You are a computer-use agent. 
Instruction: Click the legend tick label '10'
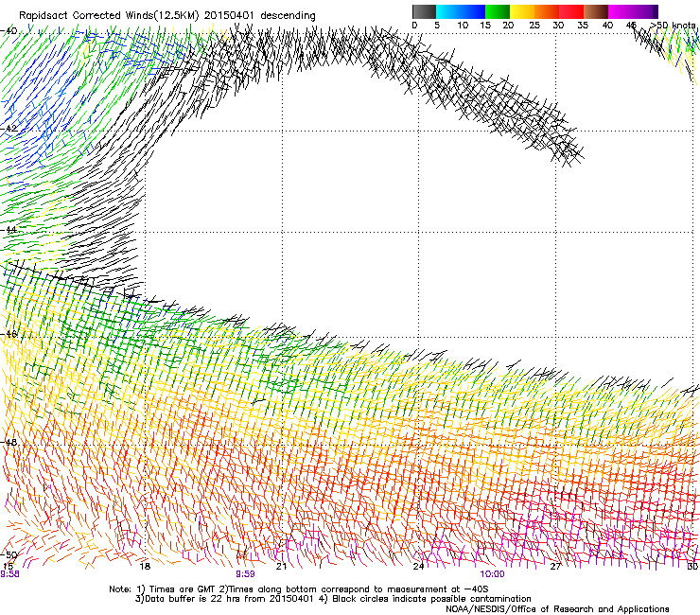pos(463,26)
